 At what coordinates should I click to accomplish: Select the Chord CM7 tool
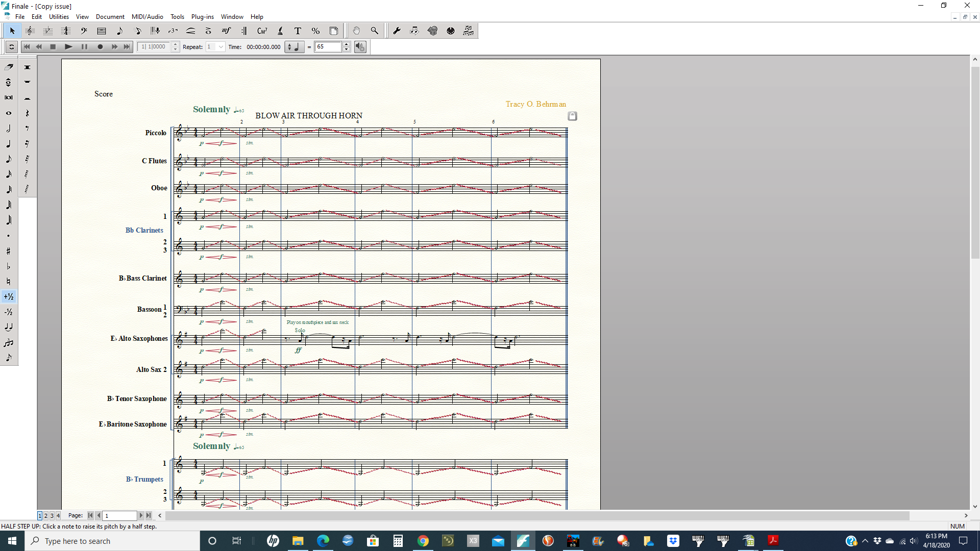(262, 31)
